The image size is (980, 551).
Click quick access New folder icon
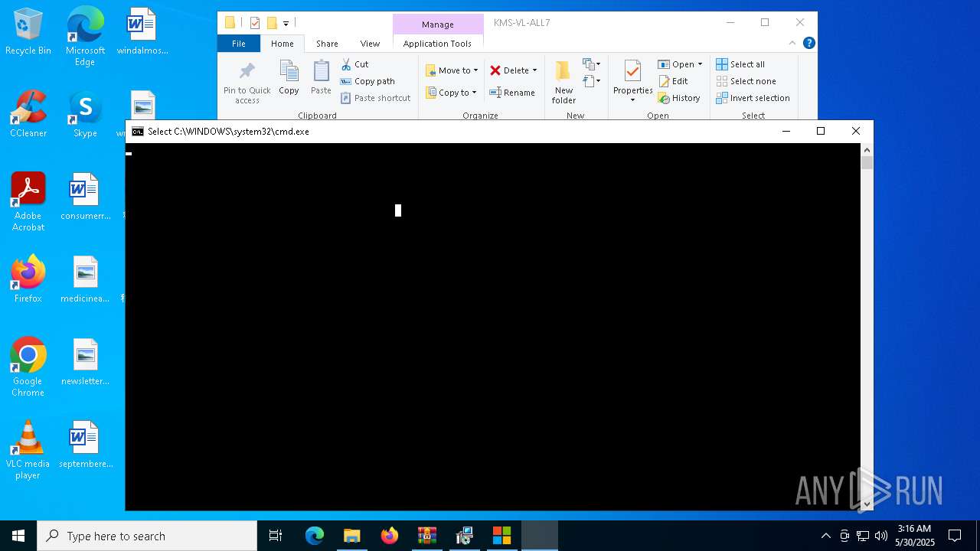pos(271,23)
